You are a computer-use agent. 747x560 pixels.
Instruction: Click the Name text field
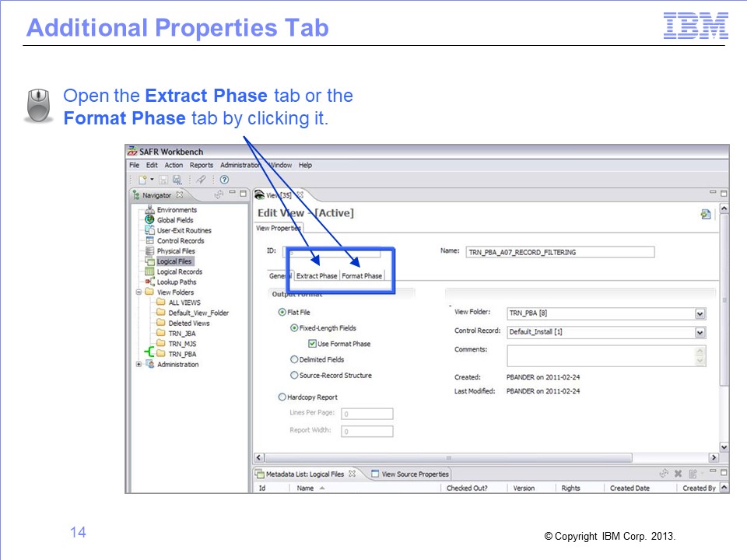coord(559,252)
